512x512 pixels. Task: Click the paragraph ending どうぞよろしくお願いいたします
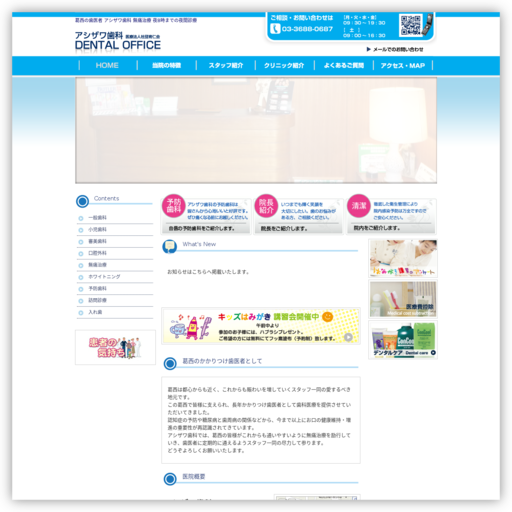pos(259,420)
